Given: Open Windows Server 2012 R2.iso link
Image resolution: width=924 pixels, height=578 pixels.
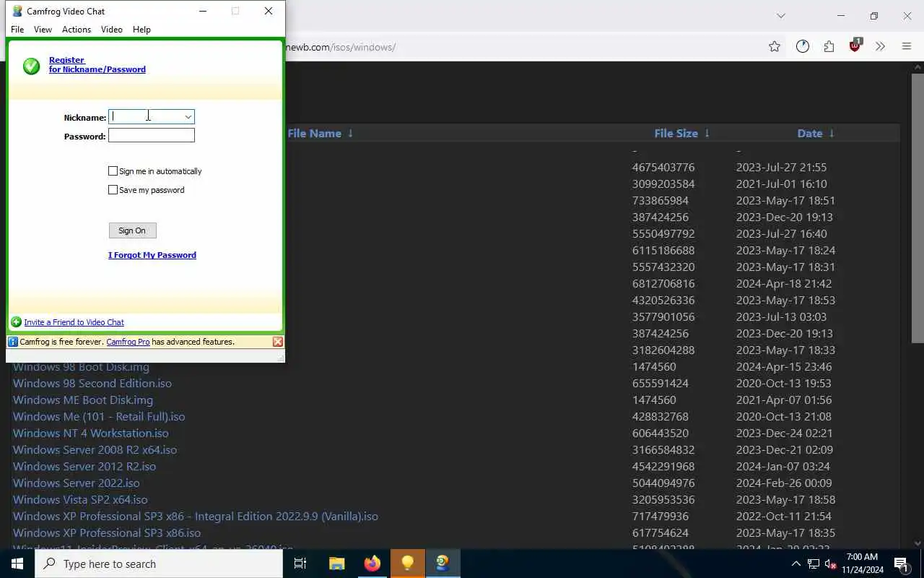Looking at the screenshot, I should click(x=84, y=466).
